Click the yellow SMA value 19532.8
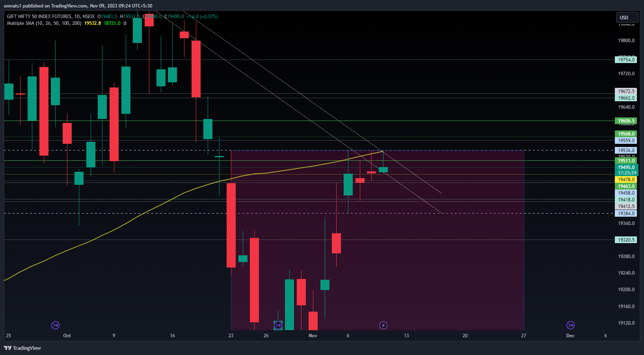The height and width of the screenshot is (355, 644). pyautogui.click(x=93, y=23)
